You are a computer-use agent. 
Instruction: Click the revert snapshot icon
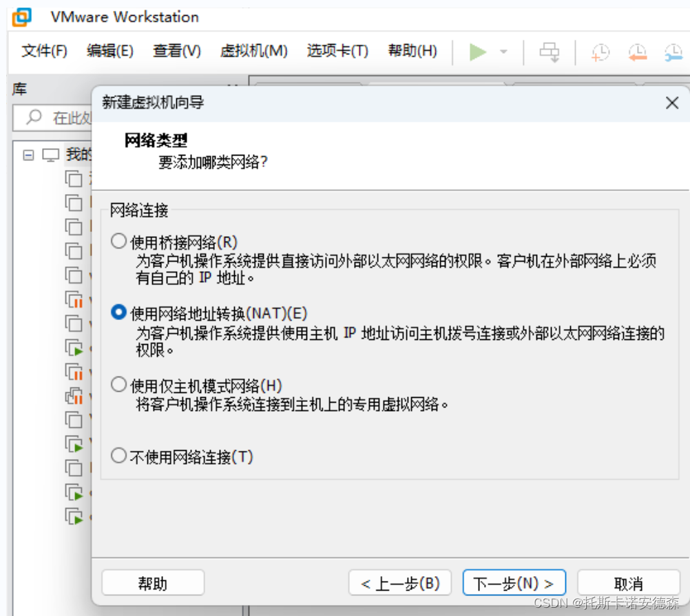pyautogui.click(x=637, y=52)
